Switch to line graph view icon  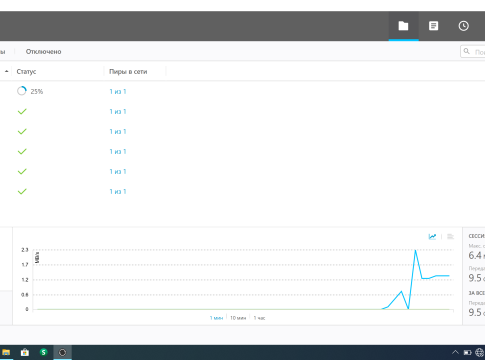click(x=432, y=237)
